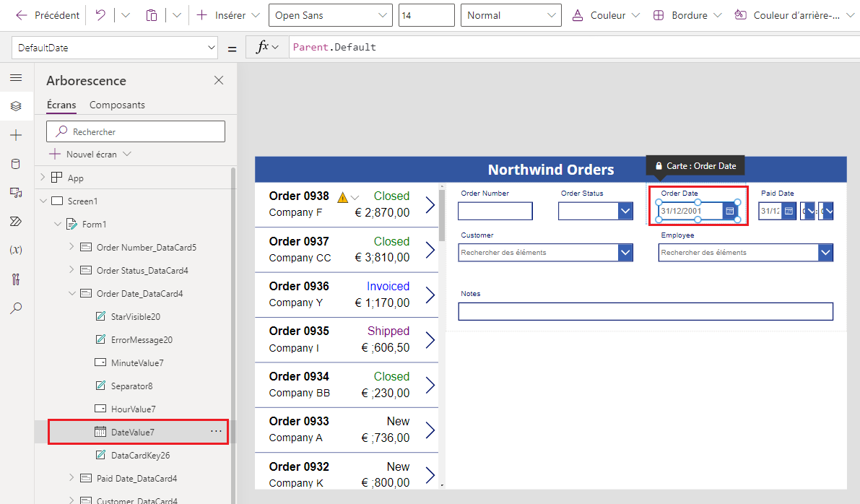
Task: Open the Variables (x) sidebar icon
Action: coord(16,250)
